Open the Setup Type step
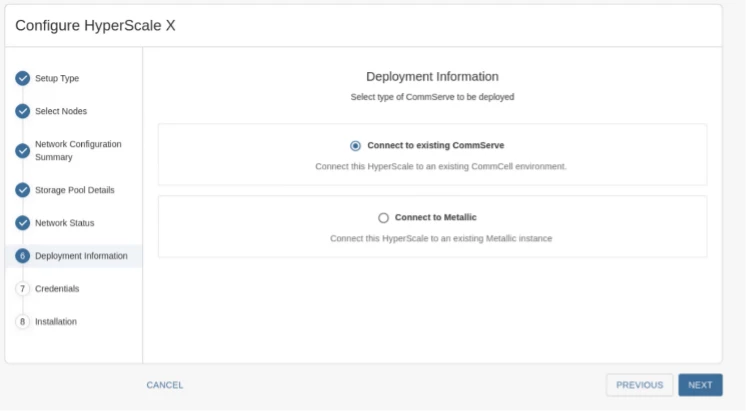 click(57, 78)
